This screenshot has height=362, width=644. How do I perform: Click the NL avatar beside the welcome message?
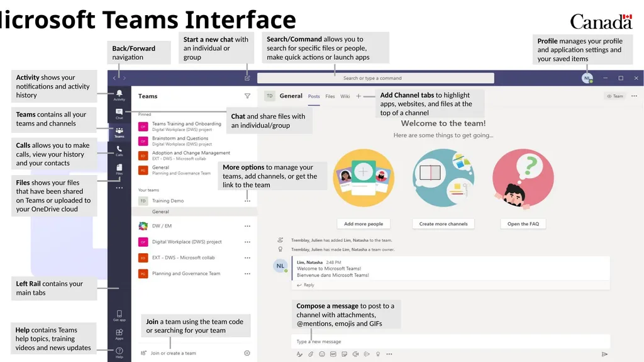[x=280, y=266]
